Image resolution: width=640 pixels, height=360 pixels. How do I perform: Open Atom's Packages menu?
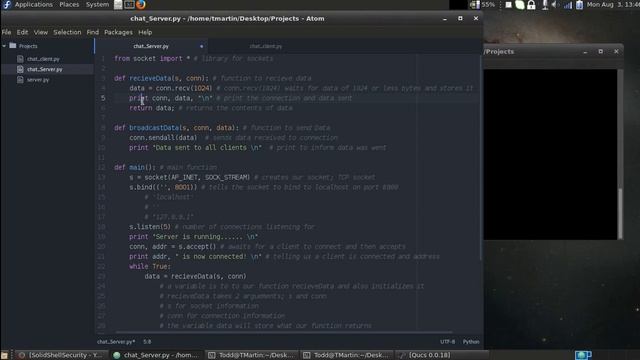tap(118, 32)
